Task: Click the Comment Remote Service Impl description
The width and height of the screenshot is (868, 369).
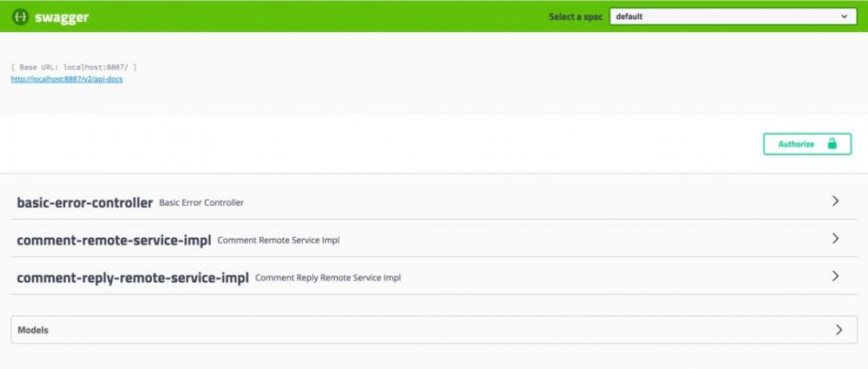Action: tap(278, 241)
